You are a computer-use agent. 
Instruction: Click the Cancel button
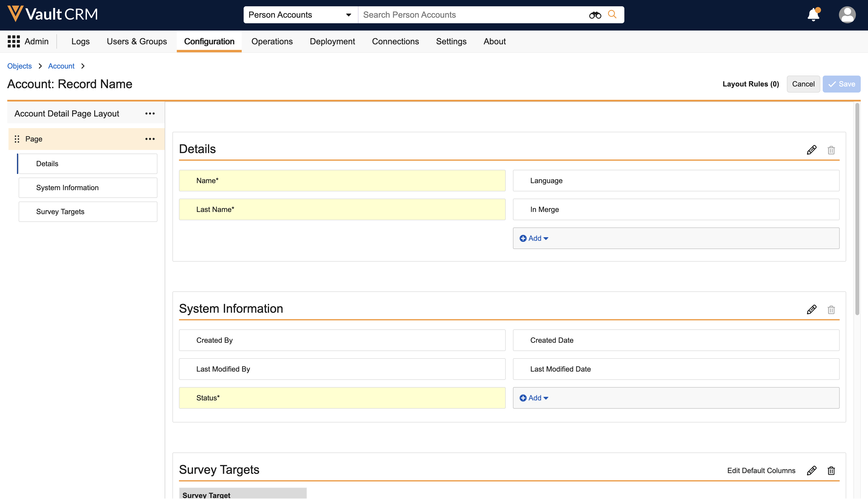click(803, 84)
